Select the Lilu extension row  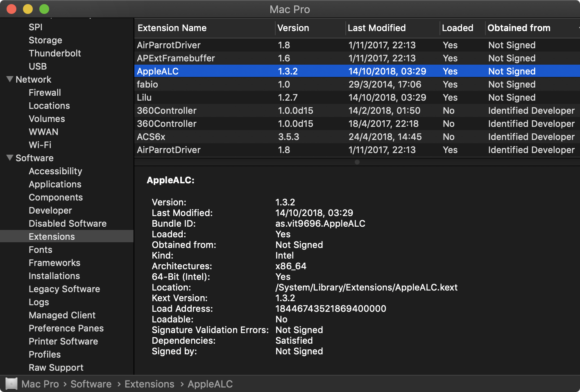tap(357, 97)
